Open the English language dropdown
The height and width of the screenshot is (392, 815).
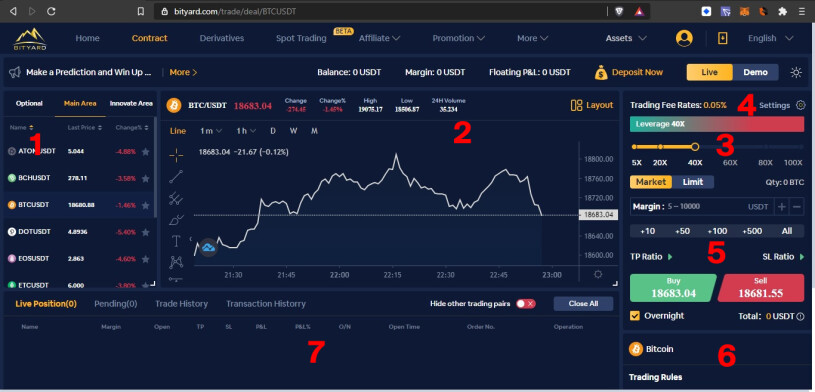click(770, 38)
